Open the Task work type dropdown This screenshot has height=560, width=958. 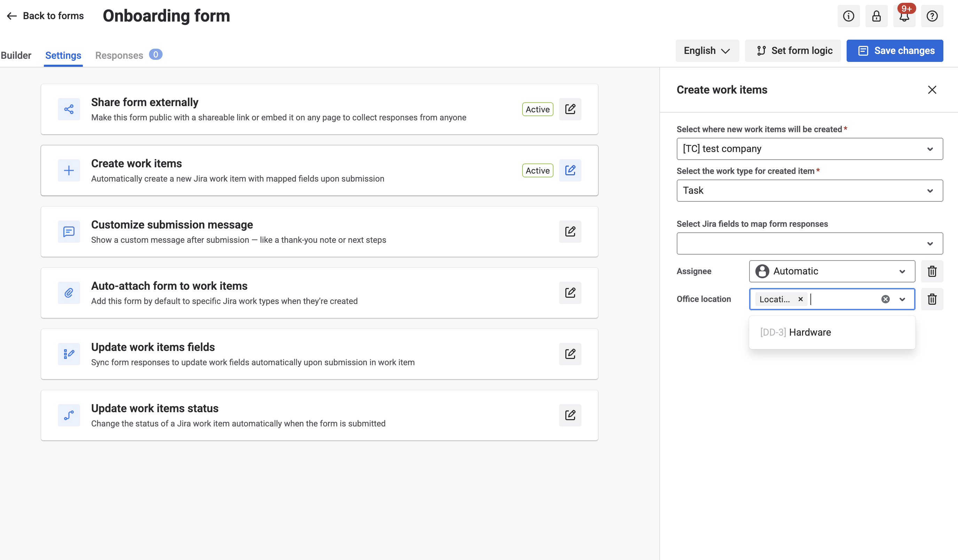(x=810, y=191)
